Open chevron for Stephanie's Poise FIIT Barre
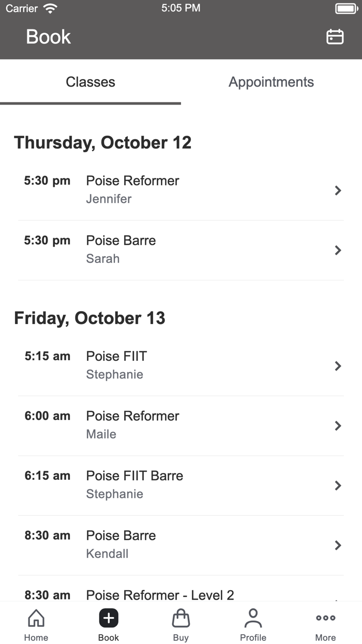This screenshot has height=644, width=362. [338, 486]
